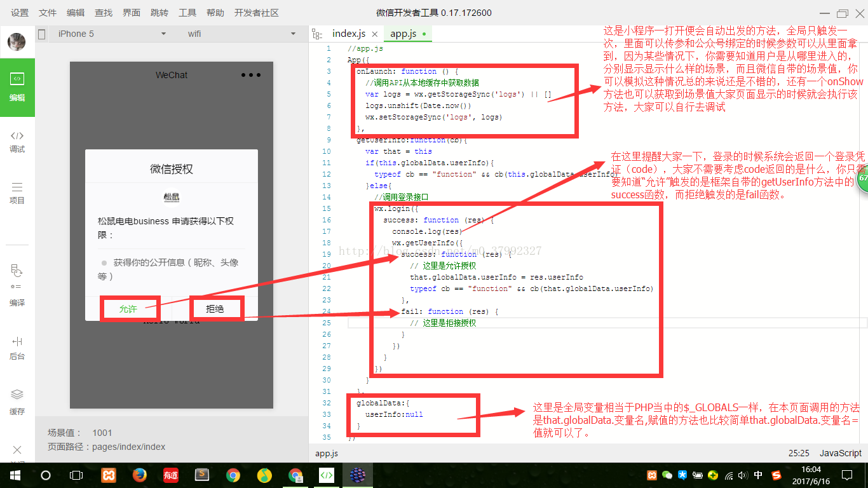Screen dimensions: 868x488
Task: Open the 项目 (project) sidebar section
Action: [17, 193]
